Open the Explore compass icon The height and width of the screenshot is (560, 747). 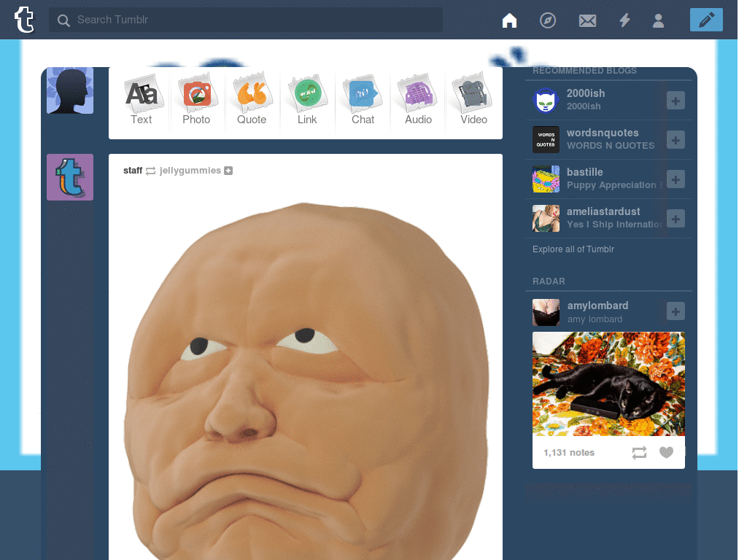(x=548, y=20)
